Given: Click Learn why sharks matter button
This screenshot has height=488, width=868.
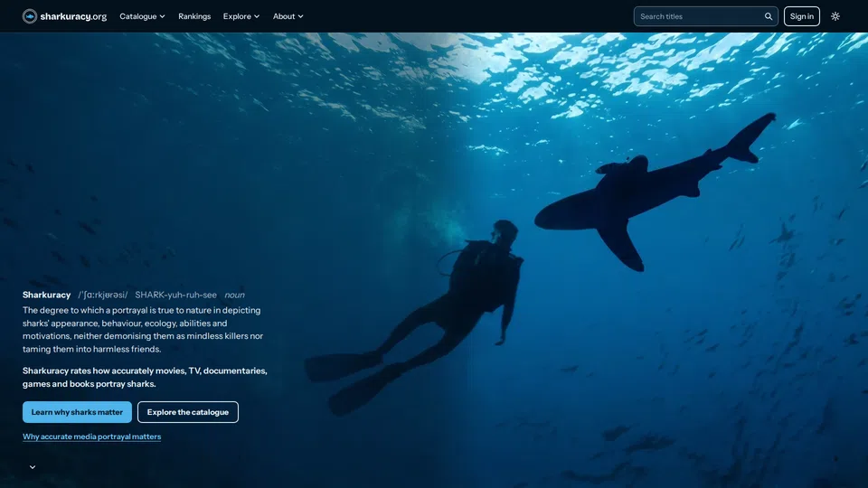Looking at the screenshot, I should click(77, 412).
